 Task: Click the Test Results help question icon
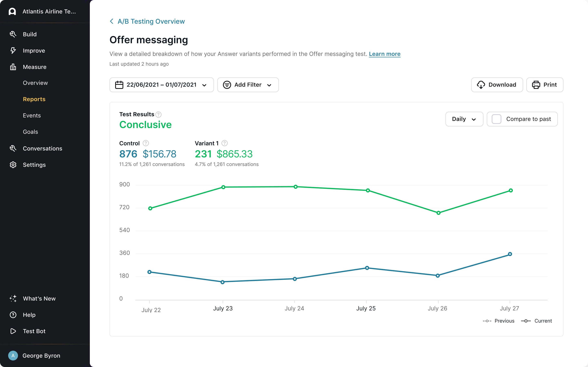click(x=158, y=114)
